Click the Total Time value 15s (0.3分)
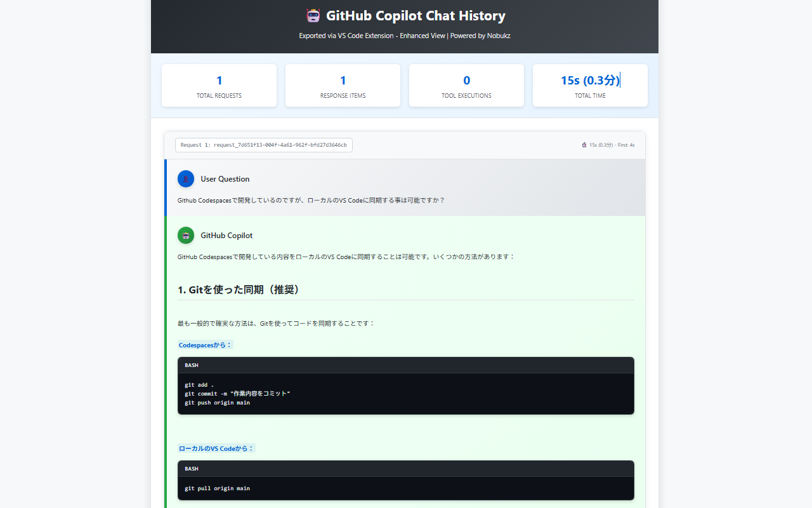Image resolution: width=812 pixels, height=508 pixels. click(x=590, y=80)
